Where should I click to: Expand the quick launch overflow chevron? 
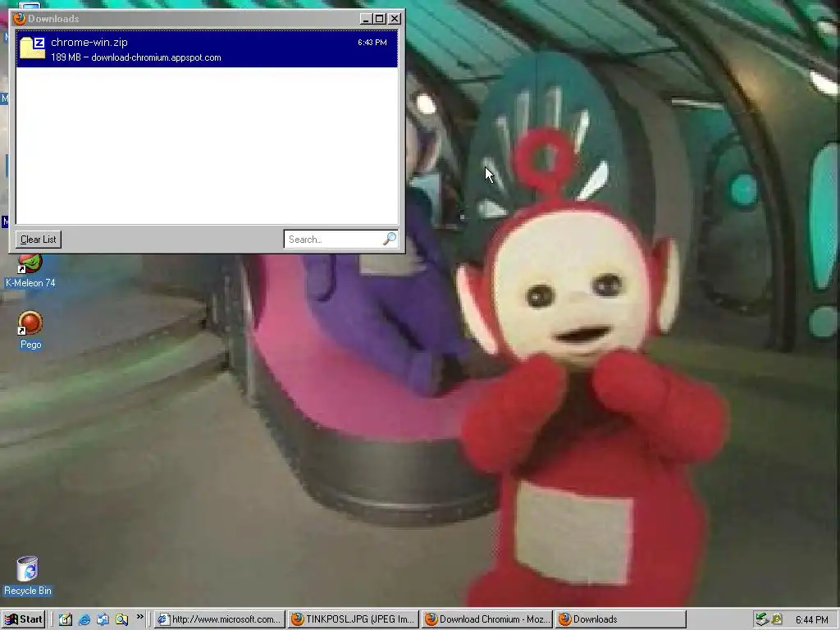pyautogui.click(x=139, y=617)
